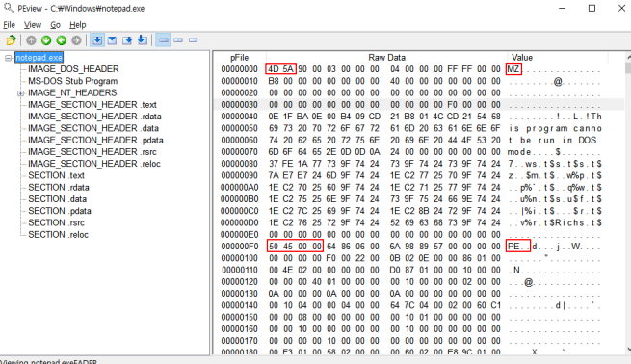Image resolution: width=631 pixels, height=364 pixels.
Task: Select IMAGE_SECTION_HEADER .pdata
Action: coord(95,140)
